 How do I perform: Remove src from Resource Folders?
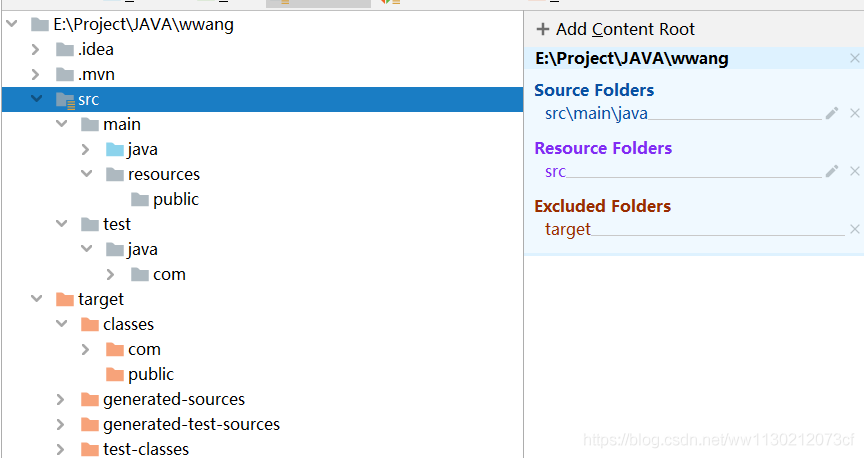pos(855,171)
